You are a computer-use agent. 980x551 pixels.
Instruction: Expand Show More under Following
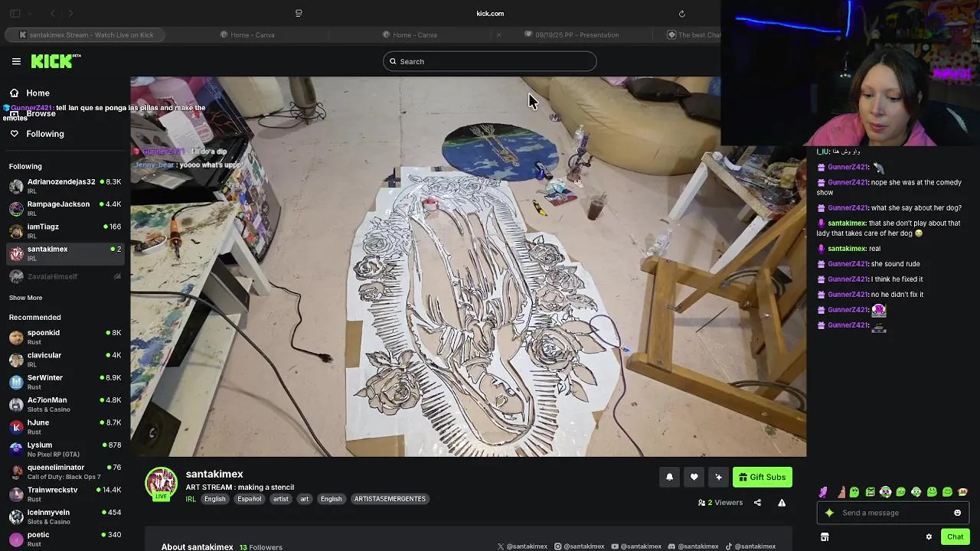tap(25, 298)
